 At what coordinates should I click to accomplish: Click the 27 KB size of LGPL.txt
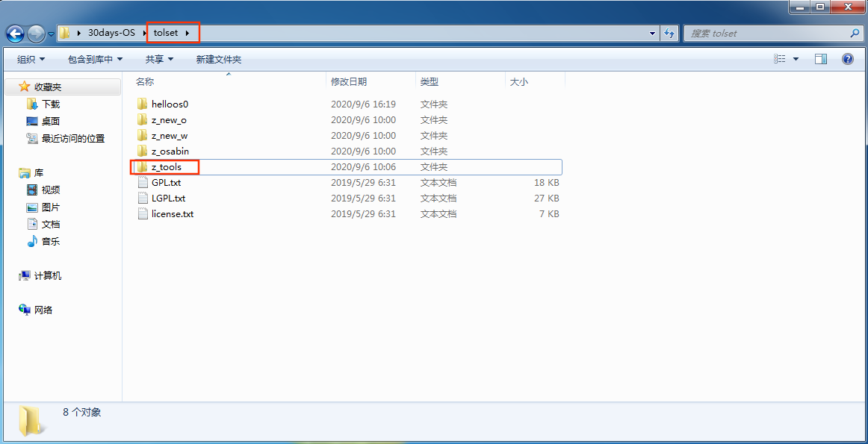tap(546, 198)
